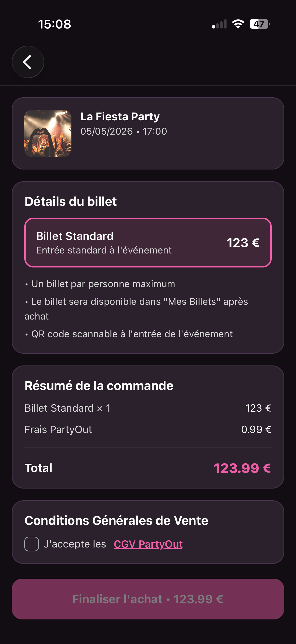Tap the Total 123.99 € amount
The width and height of the screenshot is (296, 644).
click(x=242, y=468)
